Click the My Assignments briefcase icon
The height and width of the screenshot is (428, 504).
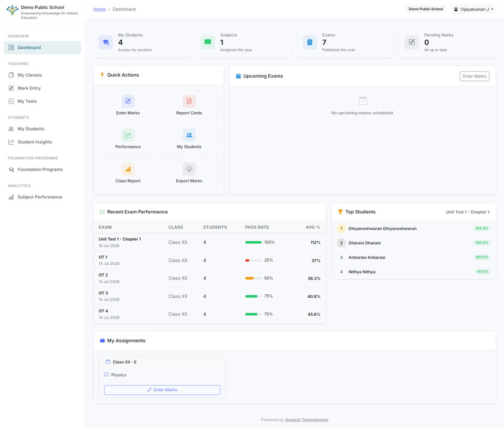tap(102, 340)
